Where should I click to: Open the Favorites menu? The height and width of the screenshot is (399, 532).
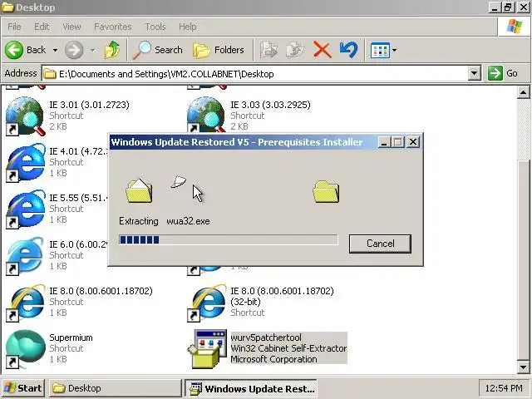pyautogui.click(x=113, y=27)
